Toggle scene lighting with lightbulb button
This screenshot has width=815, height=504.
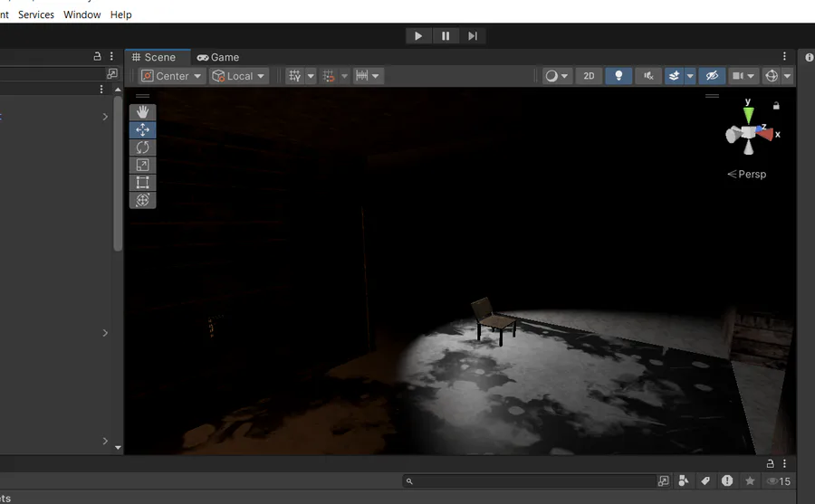[x=618, y=76]
